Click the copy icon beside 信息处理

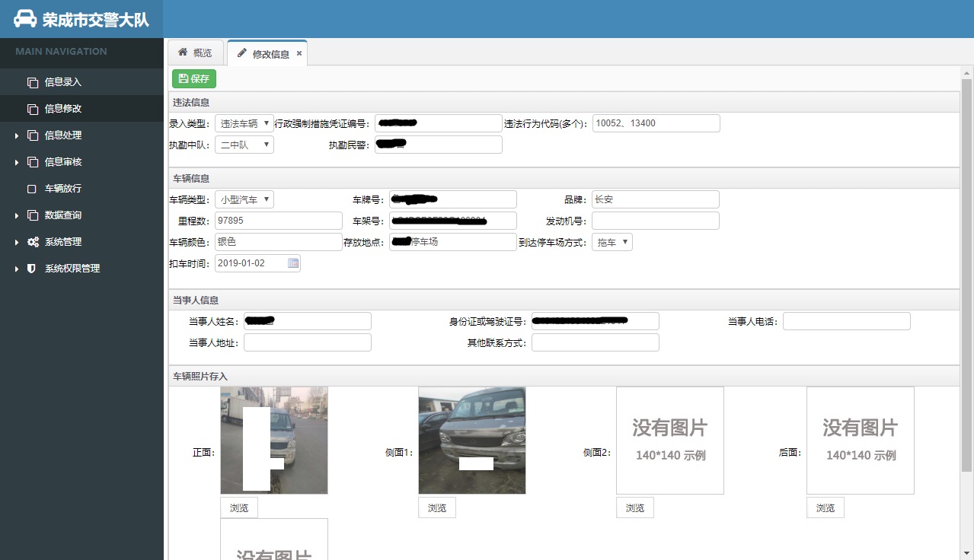tap(32, 135)
